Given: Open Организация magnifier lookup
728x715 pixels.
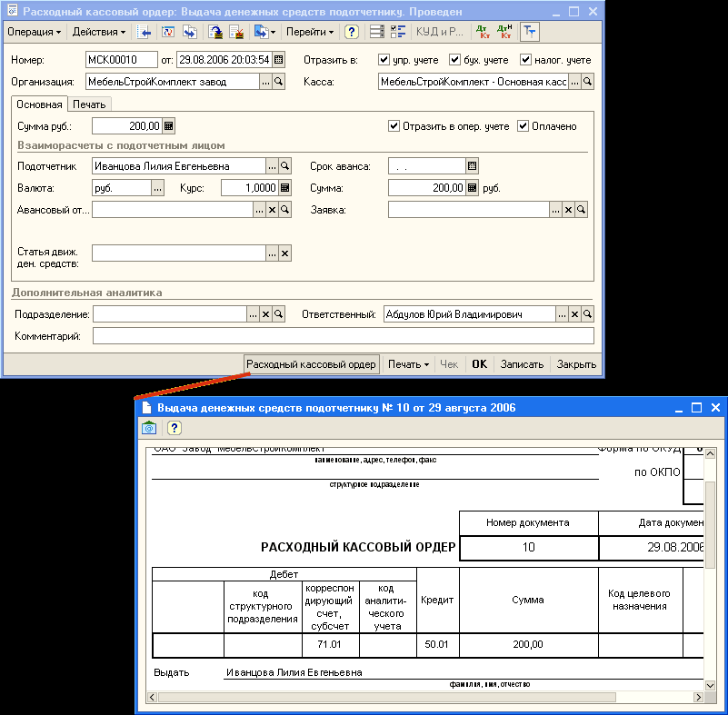Looking at the screenshot, I should (279, 82).
